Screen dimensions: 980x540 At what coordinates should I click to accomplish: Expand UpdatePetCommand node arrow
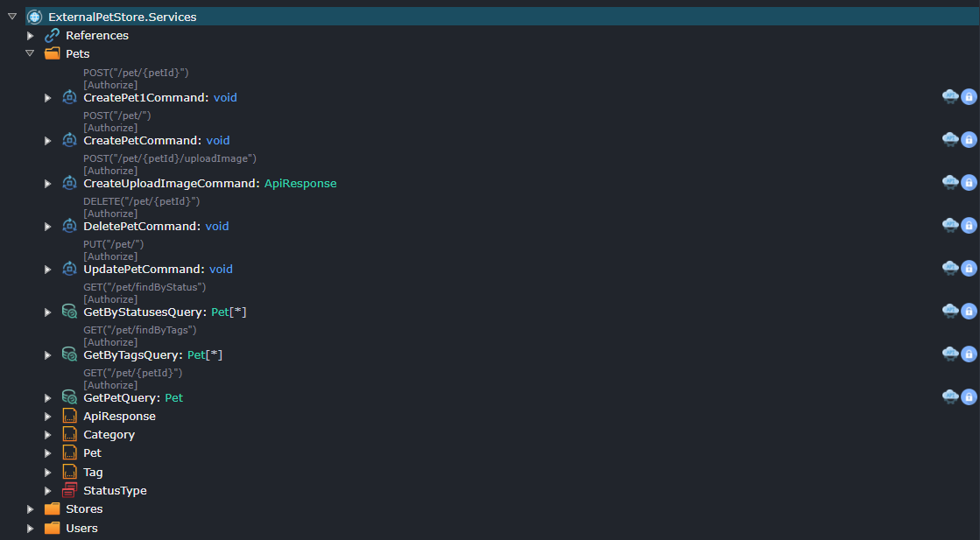[x=47, y=270]
